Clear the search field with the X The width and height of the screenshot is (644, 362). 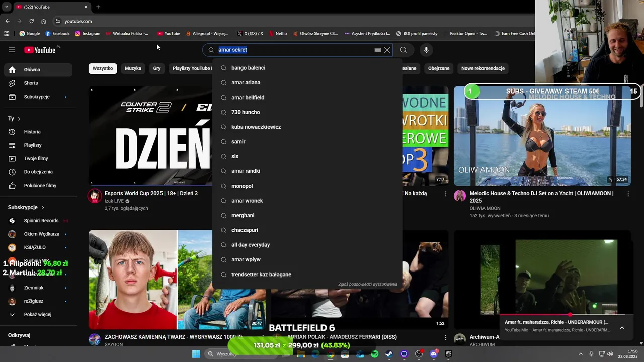(x=387, y=50)
